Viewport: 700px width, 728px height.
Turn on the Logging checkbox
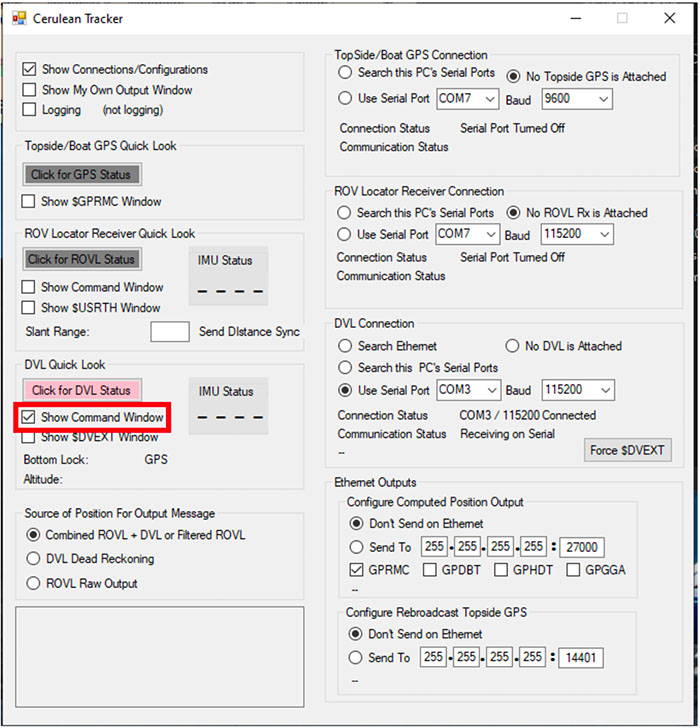[x=29, y=110]
